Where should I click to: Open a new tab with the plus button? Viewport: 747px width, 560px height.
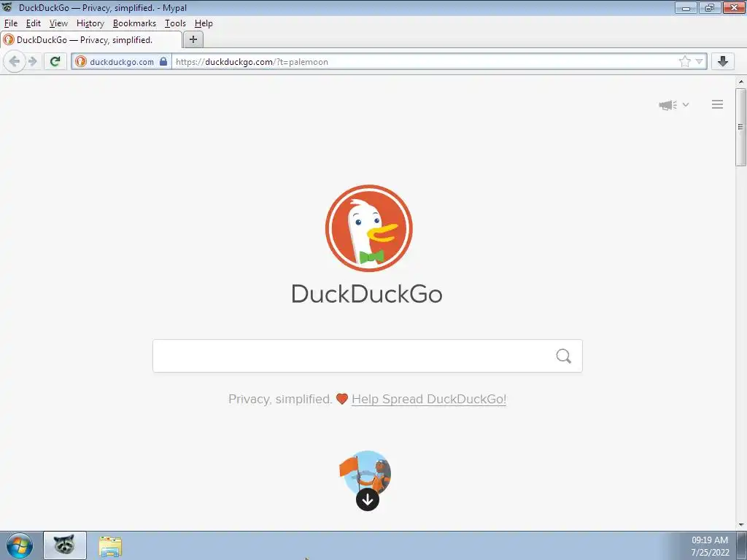pyautogui.click(x=193, y=39)
